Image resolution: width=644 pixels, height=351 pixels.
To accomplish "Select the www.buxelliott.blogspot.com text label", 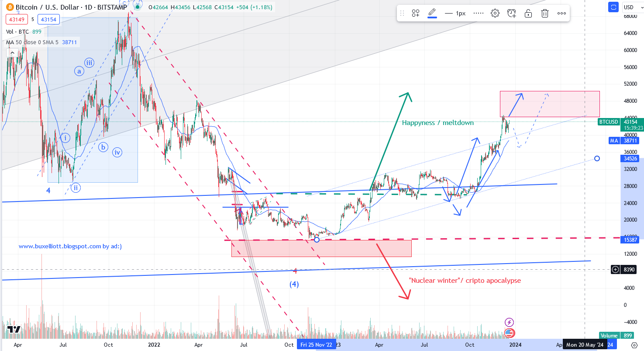I will tap(70, 247).
